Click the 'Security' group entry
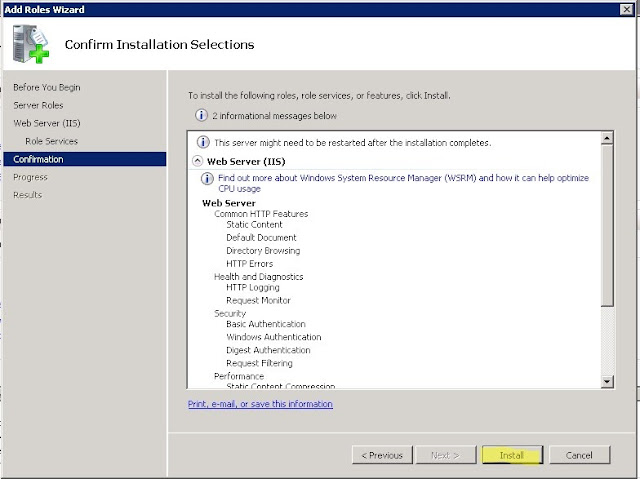The image size is (640, 479). [230, 313]
